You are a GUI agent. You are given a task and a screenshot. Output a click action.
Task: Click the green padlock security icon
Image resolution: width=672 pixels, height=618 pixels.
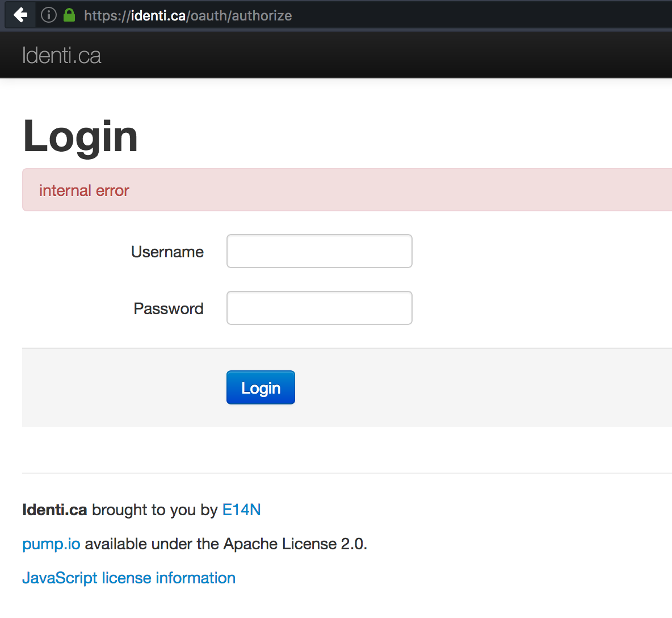pos(69,15)
